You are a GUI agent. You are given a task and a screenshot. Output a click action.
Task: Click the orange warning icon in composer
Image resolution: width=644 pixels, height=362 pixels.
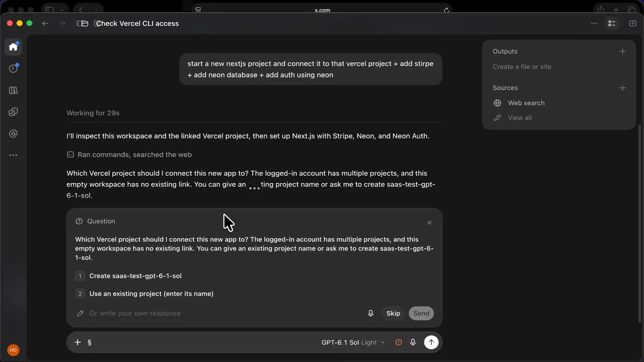[398, 342]
